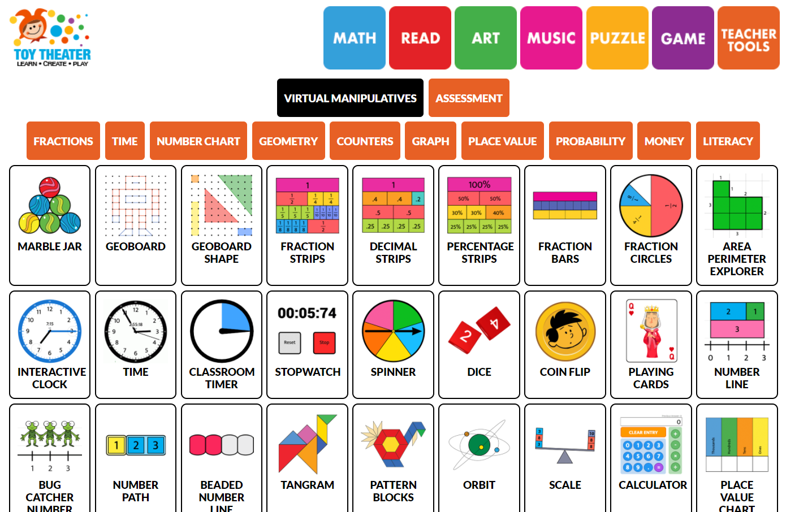This screenshot has width=812, height=512.
Task: Go to the MATH section
Action: coord(355,38)
